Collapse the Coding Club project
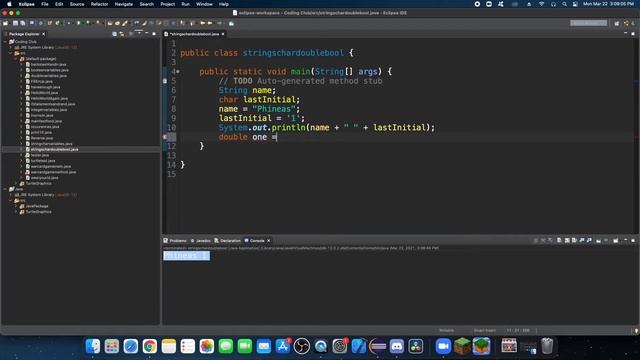The width and height of the screenshot is (640, 360). point(5,42)
